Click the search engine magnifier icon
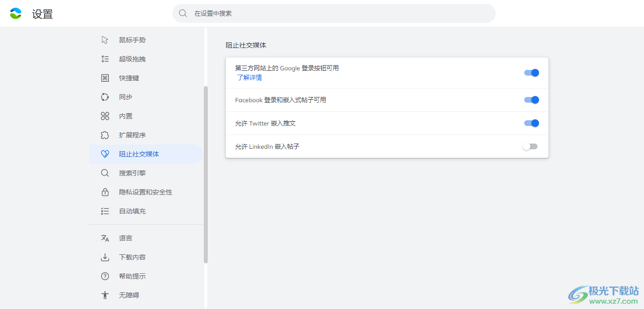Viewport: 644px width, 309px height. point(105,173)
